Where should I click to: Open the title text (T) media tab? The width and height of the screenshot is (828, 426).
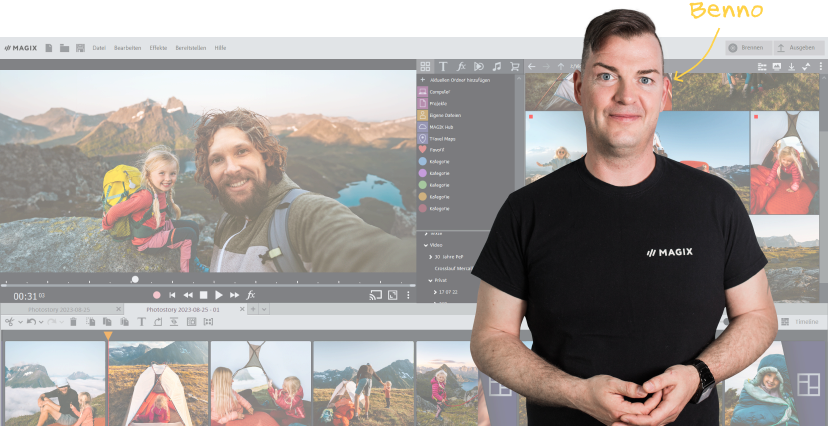point(443,66)
